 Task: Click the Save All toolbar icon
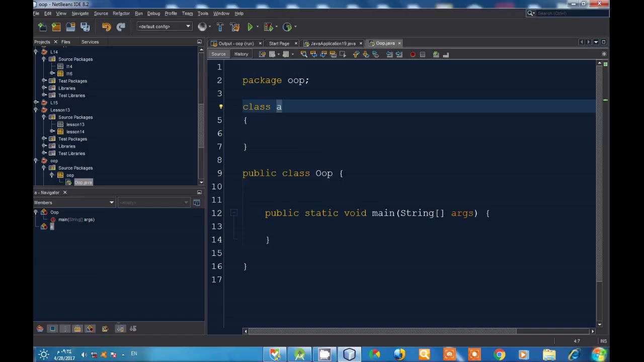(x=85, y=27)
